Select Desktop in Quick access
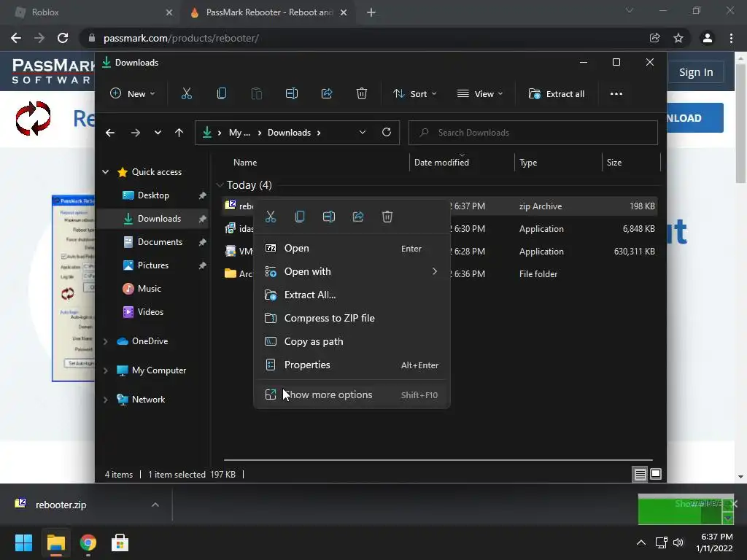 [x=153, y=195]
